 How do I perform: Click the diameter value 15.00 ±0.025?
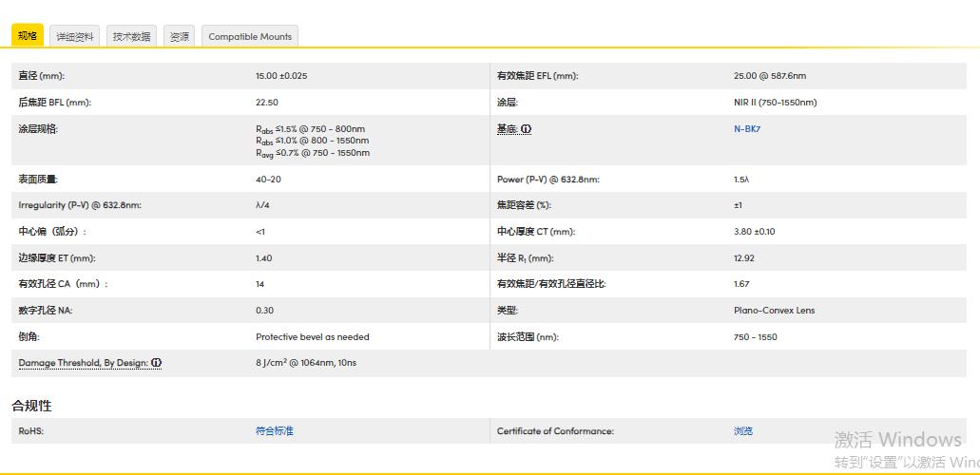pos(281,76)
